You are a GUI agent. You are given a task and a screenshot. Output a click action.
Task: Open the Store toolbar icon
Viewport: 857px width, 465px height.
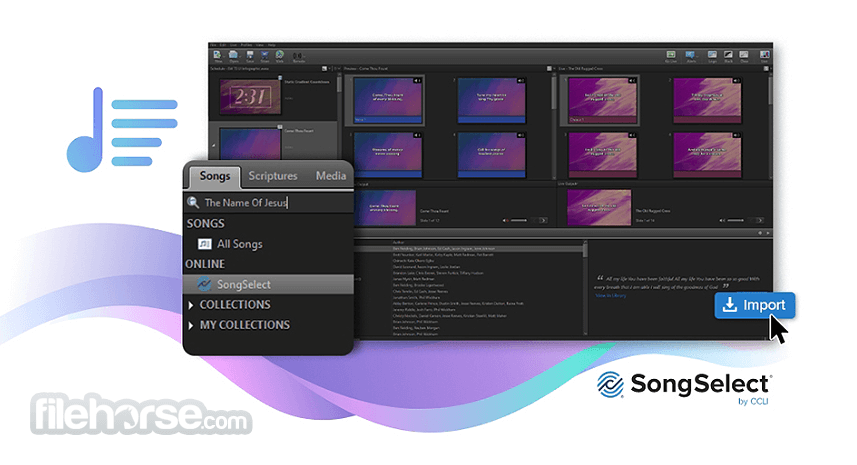point(265,55)
